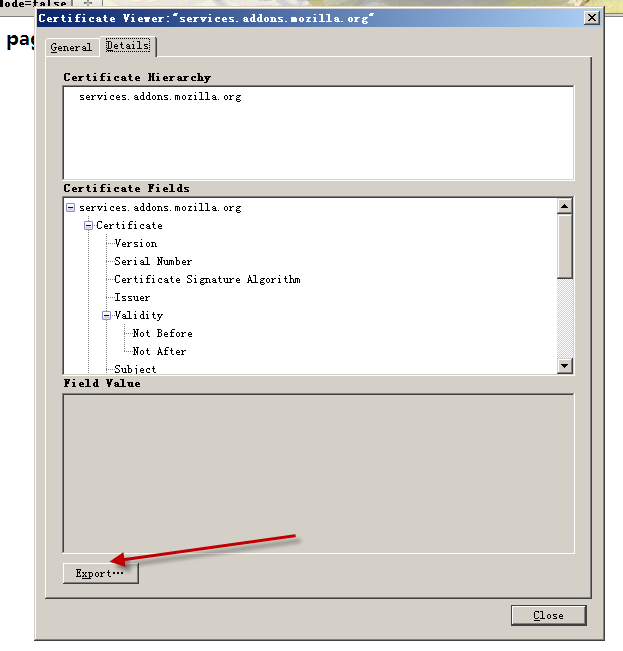Viewport: 623px width, 651px height.
Task: Click inside the Field Value box
Action: click(x=318, y=473)
